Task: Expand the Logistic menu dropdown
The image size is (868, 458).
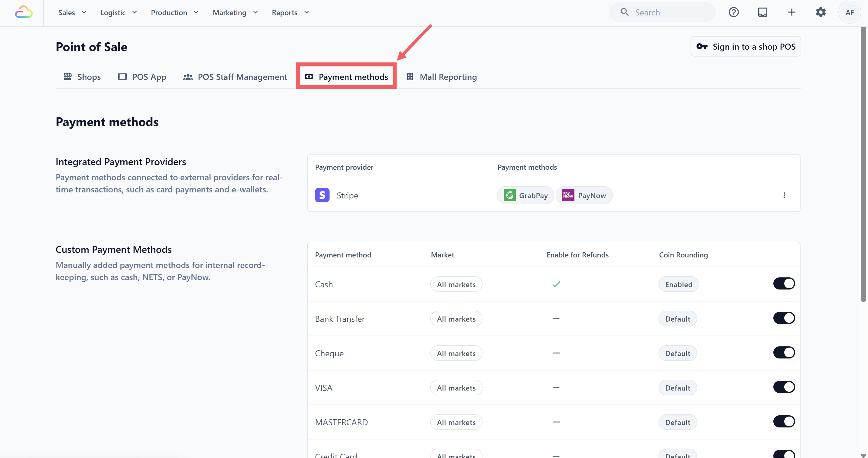Action: (x=119, y=12)
